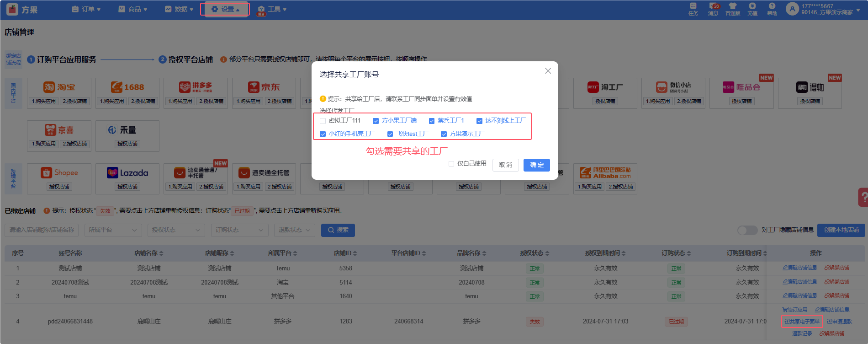868x344 pixels.
Task: Click the red help bubble on right edge
Action: (x=863, y=198)
